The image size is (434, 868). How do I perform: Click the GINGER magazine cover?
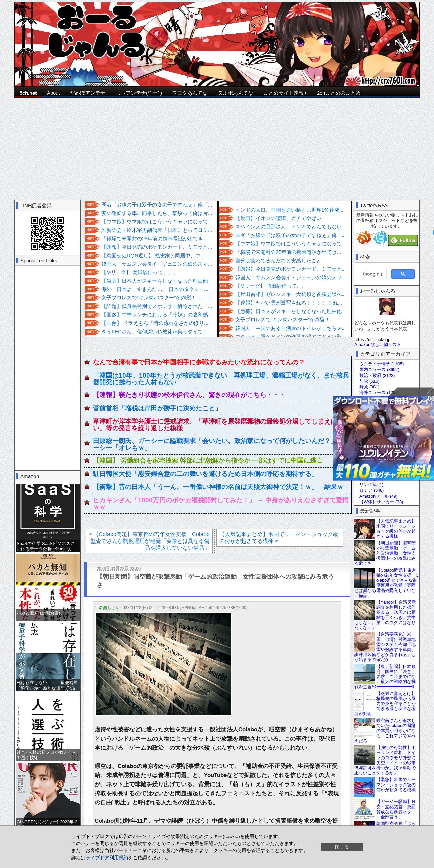[x=48, y=794]
